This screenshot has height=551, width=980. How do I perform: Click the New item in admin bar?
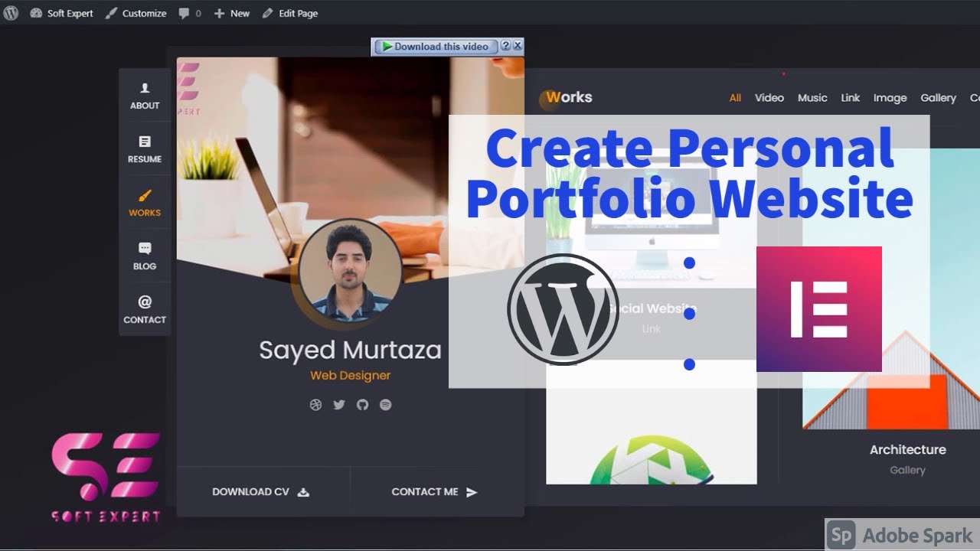click(231, 13)
